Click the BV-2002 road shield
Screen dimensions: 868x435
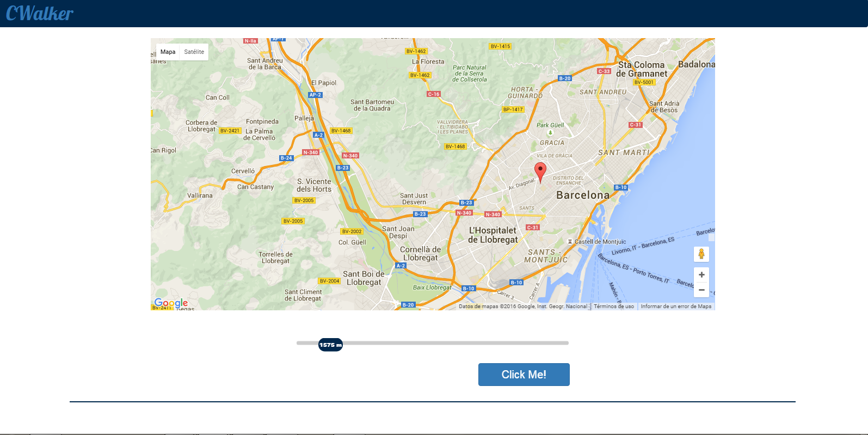coord(352,231)
